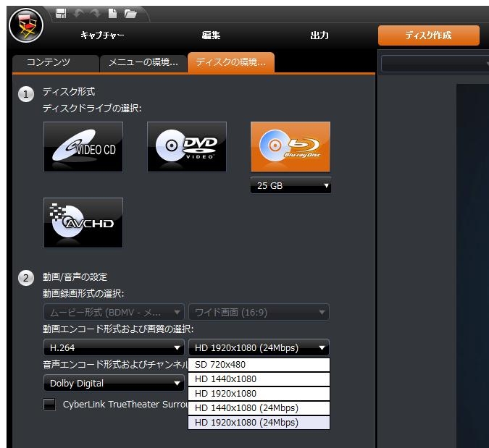Open the Dolby Digital audio format dropdown
Viewport: 489px width, 448px height.
point(114,383)
